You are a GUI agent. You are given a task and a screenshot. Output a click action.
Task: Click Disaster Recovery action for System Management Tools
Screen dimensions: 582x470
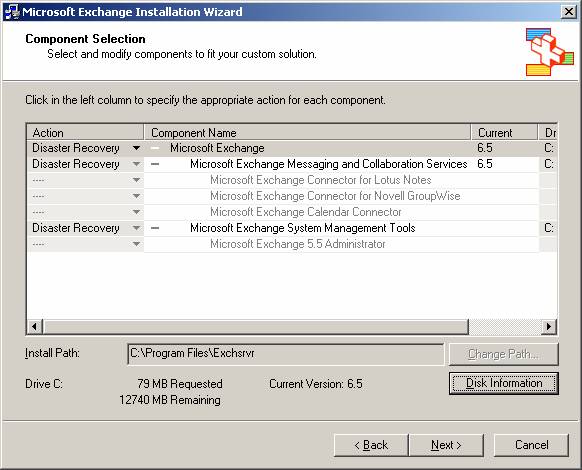pos(76,228)
